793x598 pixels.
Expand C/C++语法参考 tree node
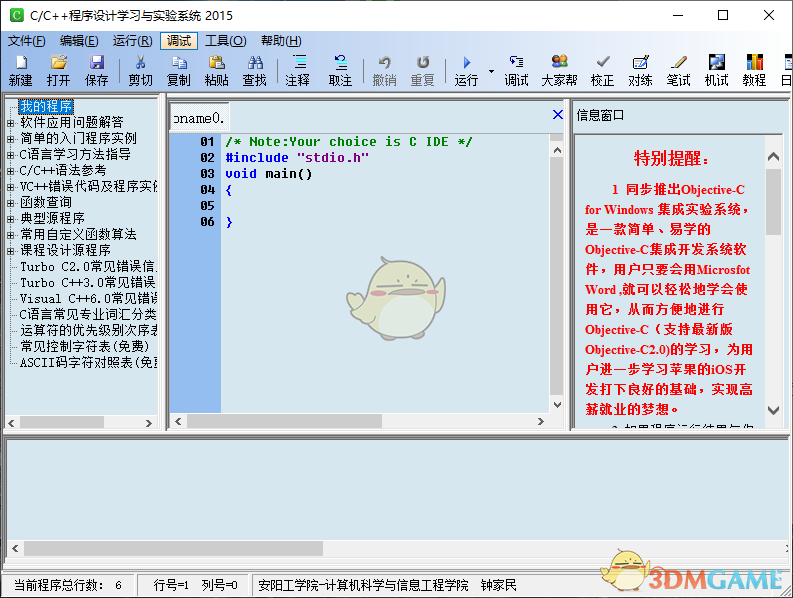click(10, 171)
